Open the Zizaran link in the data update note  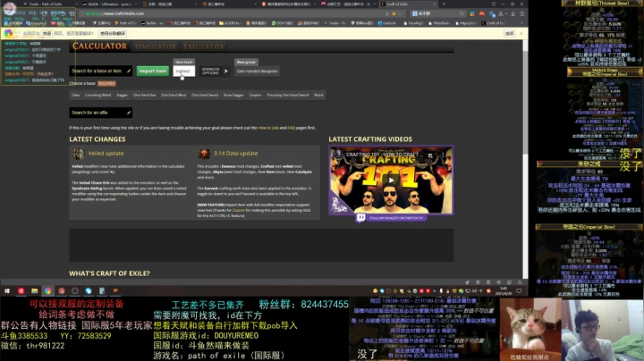point(239,210)
